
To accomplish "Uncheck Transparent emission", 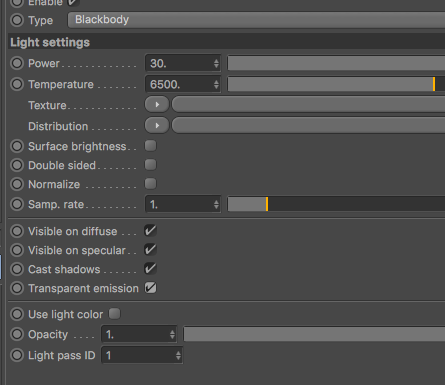I will (150, 288).
